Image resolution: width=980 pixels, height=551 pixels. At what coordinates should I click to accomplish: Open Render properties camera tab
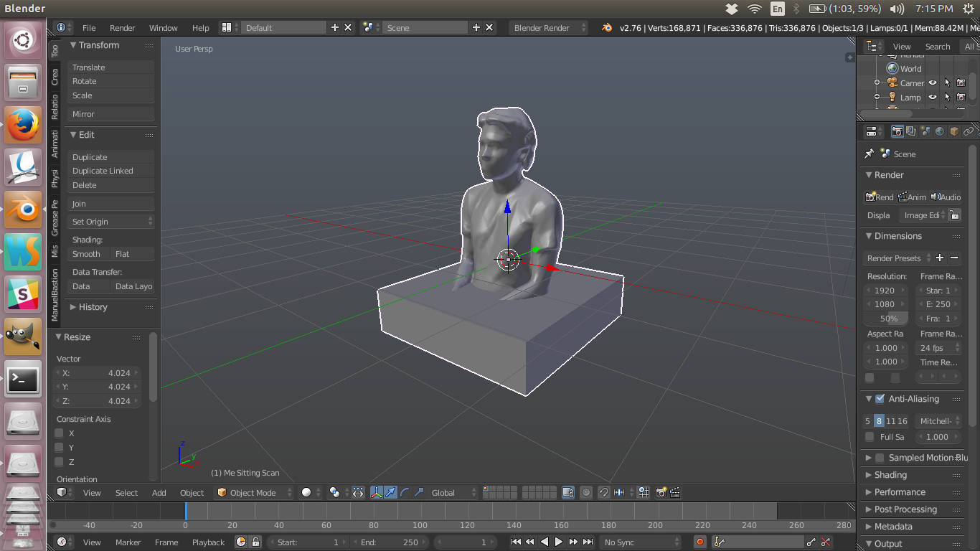897,131
